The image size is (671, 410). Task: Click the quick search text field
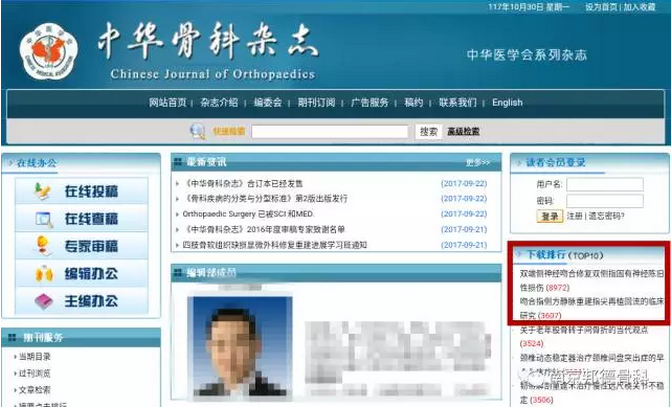pyautogui.click(x=330, y=131)
